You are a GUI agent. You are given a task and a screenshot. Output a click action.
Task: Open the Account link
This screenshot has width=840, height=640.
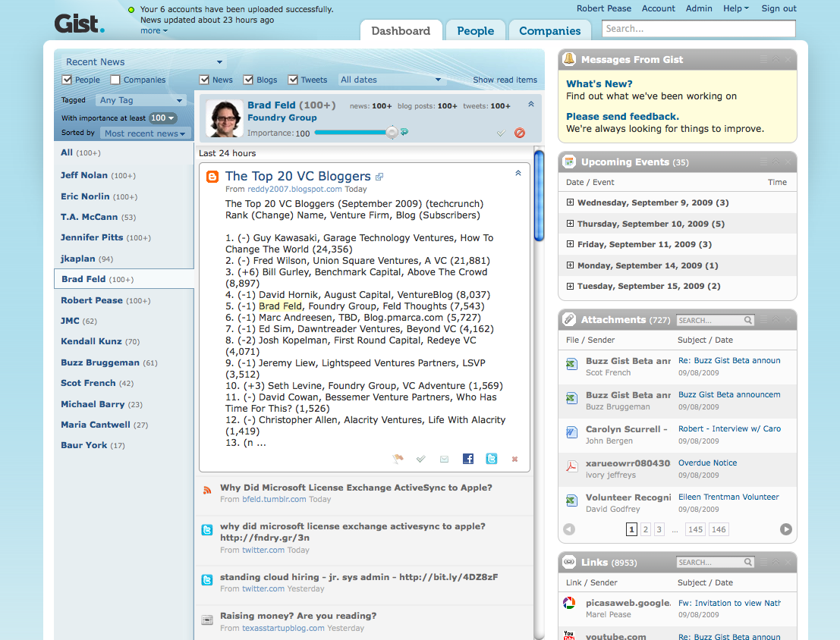(x=659, y=8)
